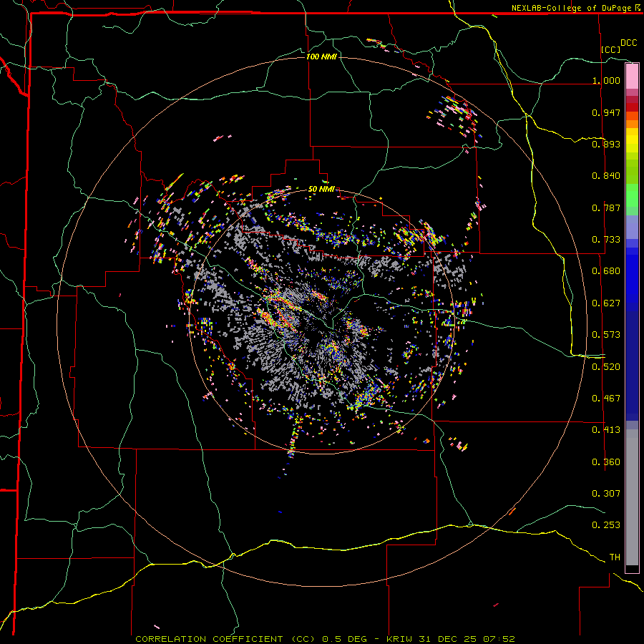Click the 0.947 legend value
The image size is (644, 644).
pyautogui.click(x=606, y=112)
